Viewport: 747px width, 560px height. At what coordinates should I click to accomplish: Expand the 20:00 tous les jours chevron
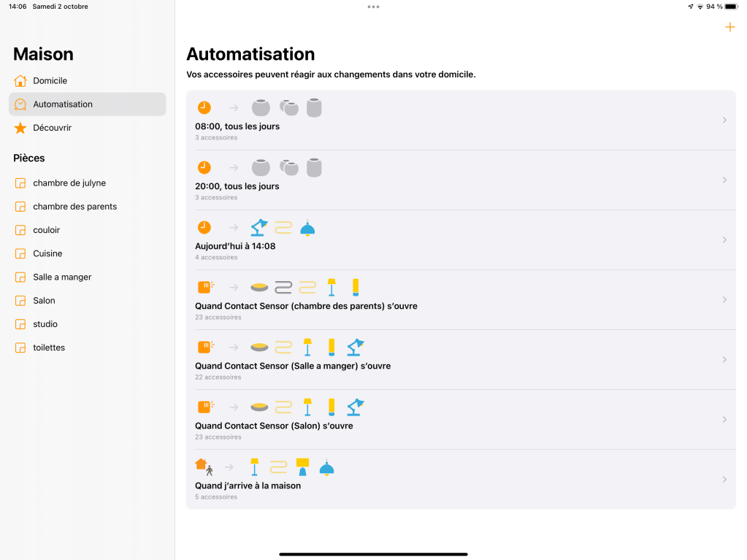pyautogui.click(x=724, y=180)
